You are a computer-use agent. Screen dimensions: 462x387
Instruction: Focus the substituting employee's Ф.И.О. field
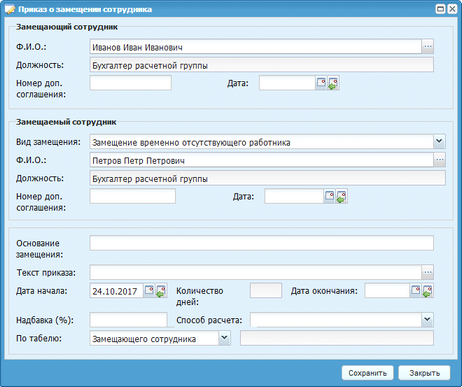click(x=256, y=47)
